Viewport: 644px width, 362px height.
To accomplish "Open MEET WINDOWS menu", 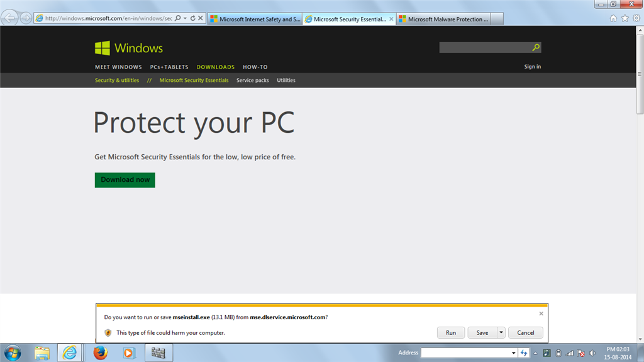I will [118, 67].
